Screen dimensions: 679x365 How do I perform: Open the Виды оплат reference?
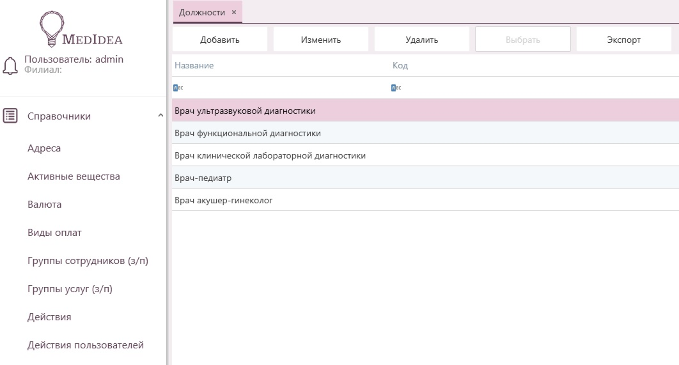(54, 233)
